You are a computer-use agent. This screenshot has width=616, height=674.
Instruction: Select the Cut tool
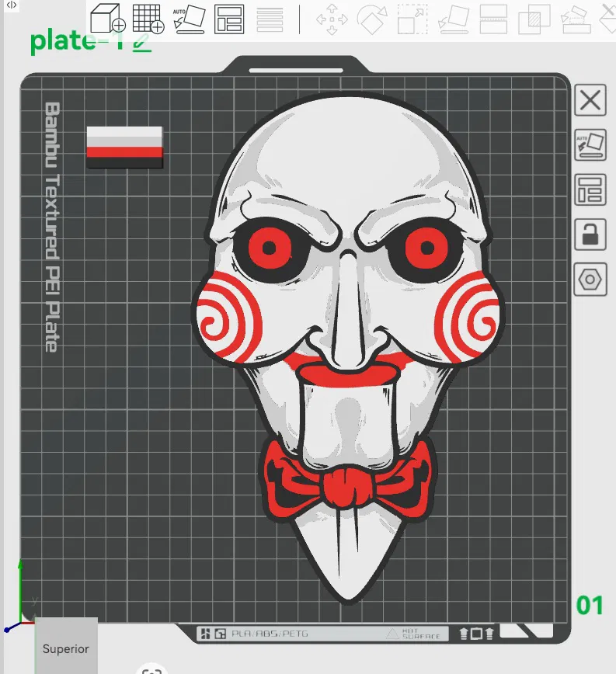493,19
